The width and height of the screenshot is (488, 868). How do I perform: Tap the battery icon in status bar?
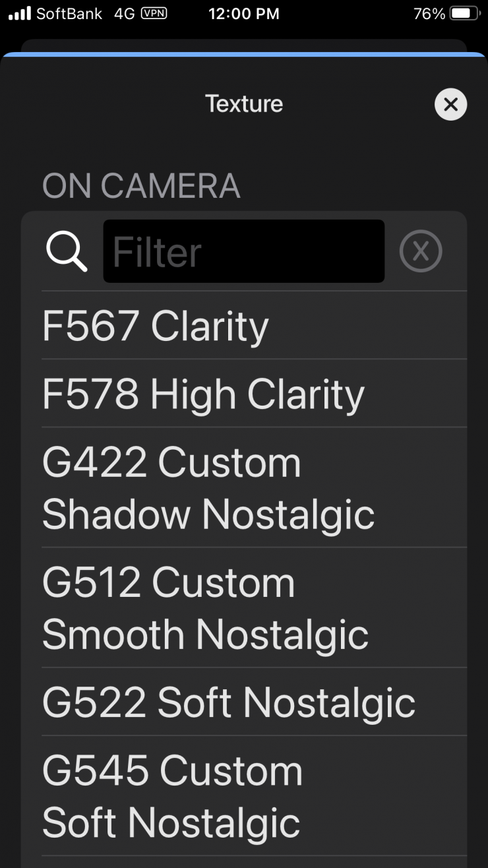465,13
